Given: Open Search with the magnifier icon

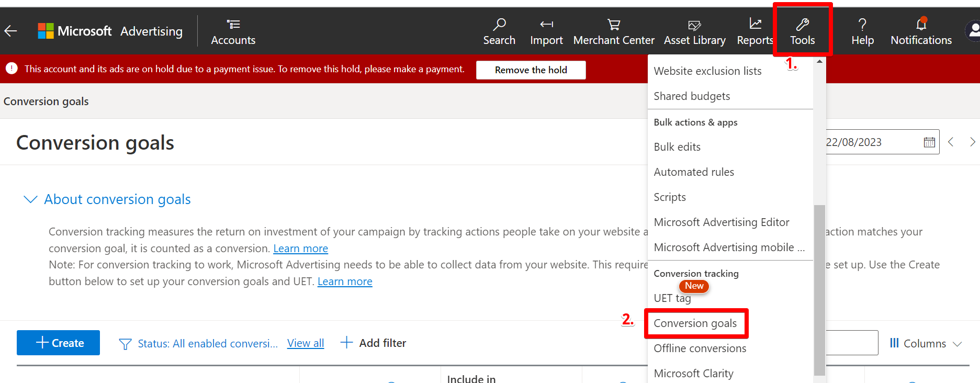Looking at the screenshot, I should [x=500, y=24].
